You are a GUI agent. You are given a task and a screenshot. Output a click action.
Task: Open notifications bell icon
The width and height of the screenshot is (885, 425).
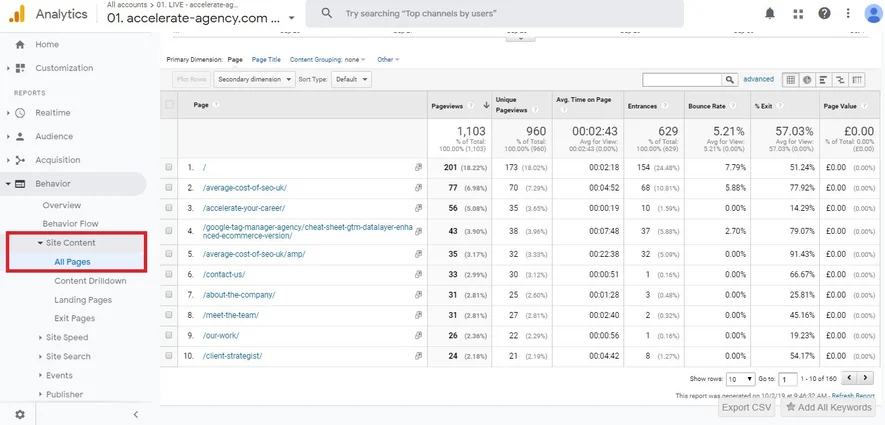click(x=770, y=14)
